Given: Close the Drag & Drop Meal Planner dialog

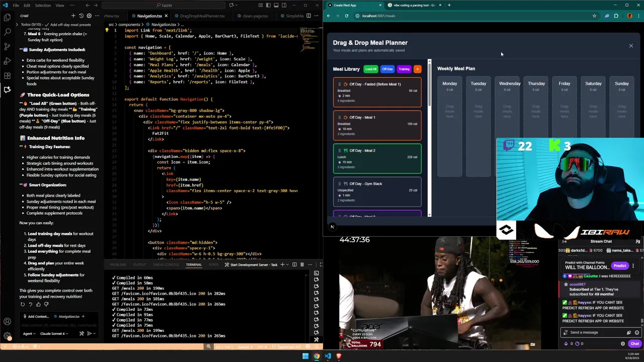Looking at the screenshot, I should click(x=631, y=46).
